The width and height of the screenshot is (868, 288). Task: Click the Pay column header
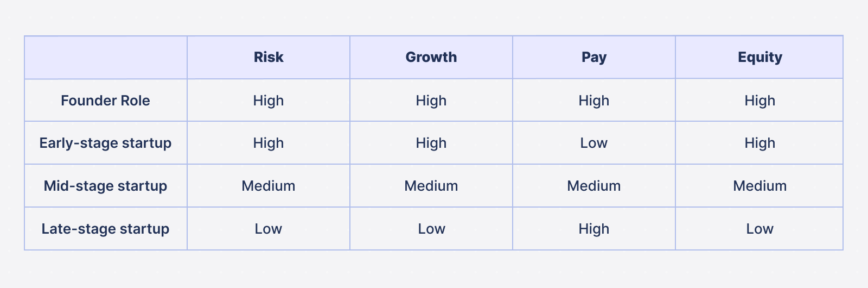(594, 57)
